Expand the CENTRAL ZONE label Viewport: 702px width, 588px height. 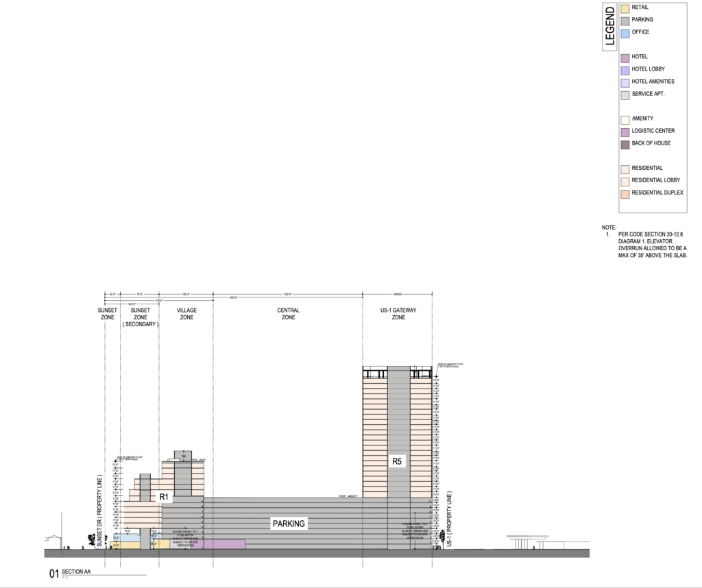[289, 313]
